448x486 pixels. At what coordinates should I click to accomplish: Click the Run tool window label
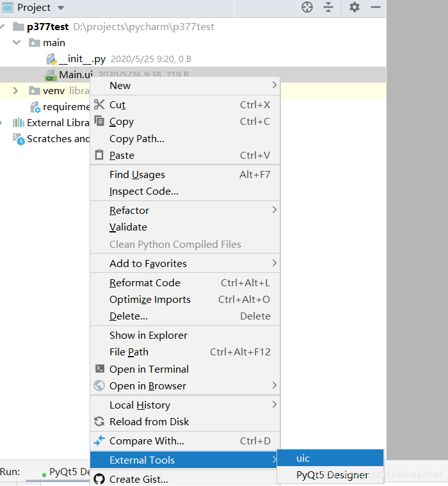[10, 472]
